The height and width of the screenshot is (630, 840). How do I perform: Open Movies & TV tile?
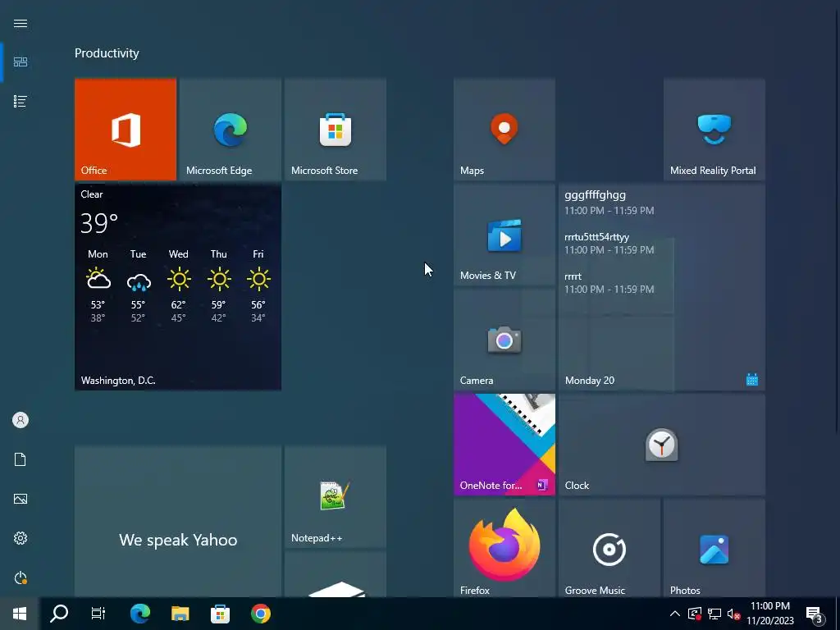[504, 234]
